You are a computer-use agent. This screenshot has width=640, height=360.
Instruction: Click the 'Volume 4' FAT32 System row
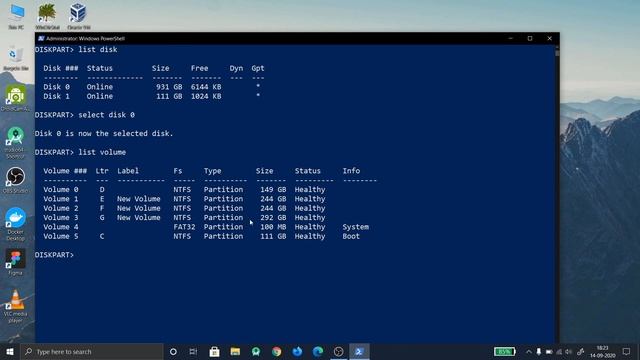(x=206, y=227)
